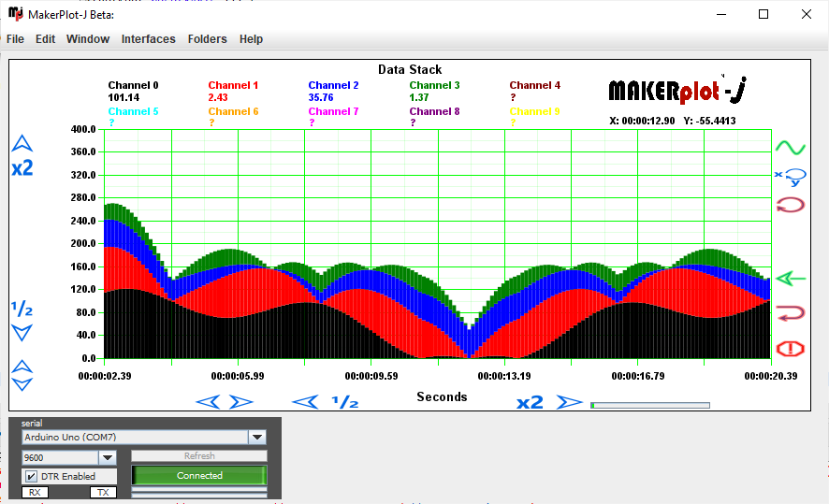
Task: Open the File menu
Action: [15, 39]
